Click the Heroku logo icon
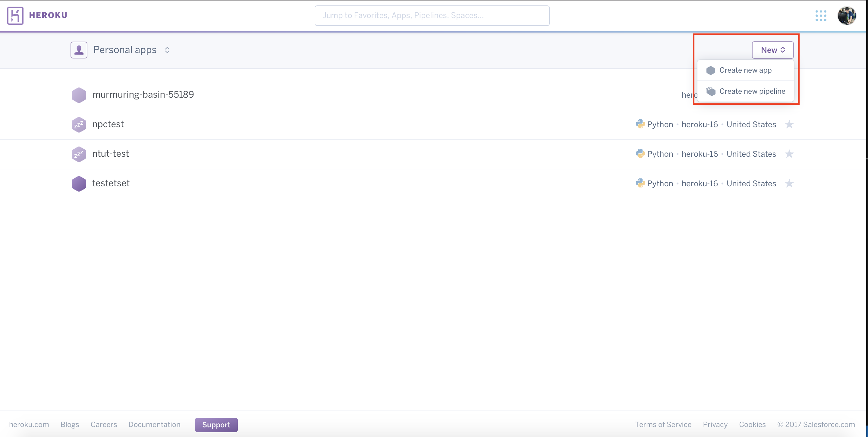The image size is (868, 437). tap(15, 15)
